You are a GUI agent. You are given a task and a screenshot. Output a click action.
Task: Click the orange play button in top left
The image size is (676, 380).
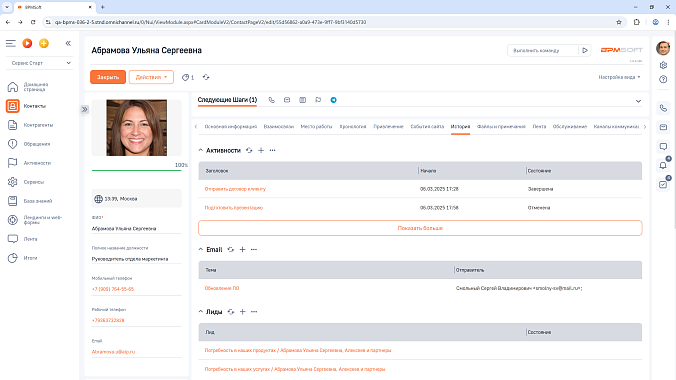(27, 43)
